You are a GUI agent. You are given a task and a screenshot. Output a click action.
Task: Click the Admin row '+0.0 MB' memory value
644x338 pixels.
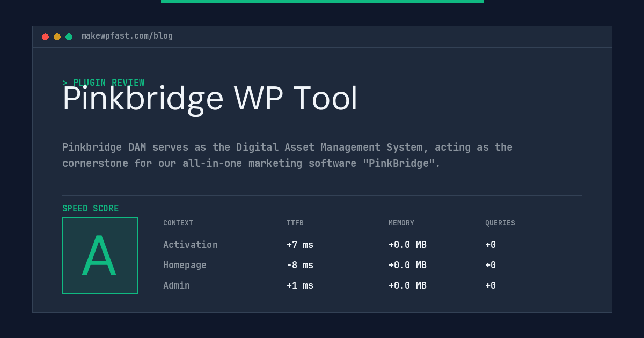click(x=407, y=285)
